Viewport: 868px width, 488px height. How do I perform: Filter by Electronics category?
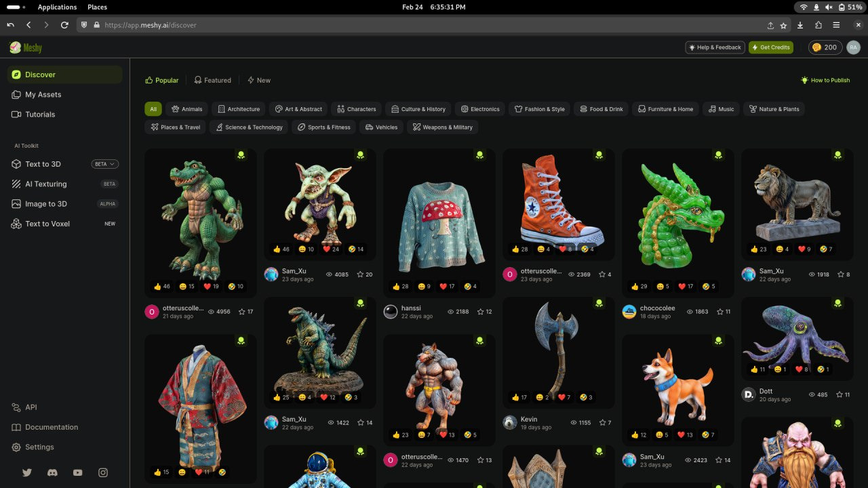479,109
